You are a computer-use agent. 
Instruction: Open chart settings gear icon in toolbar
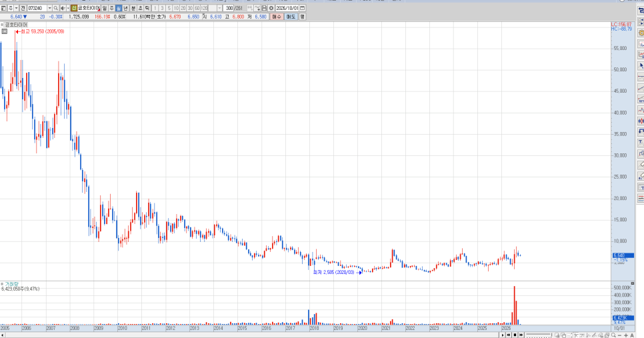click(271, 8)
